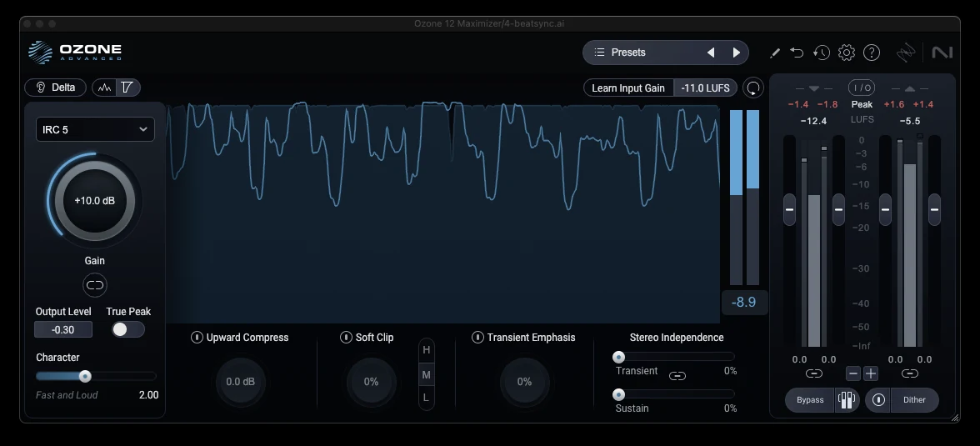Viewport: 980px width, 446px height.
Task: Click the Soft Clip 0% knob
Action: point(372,382)
